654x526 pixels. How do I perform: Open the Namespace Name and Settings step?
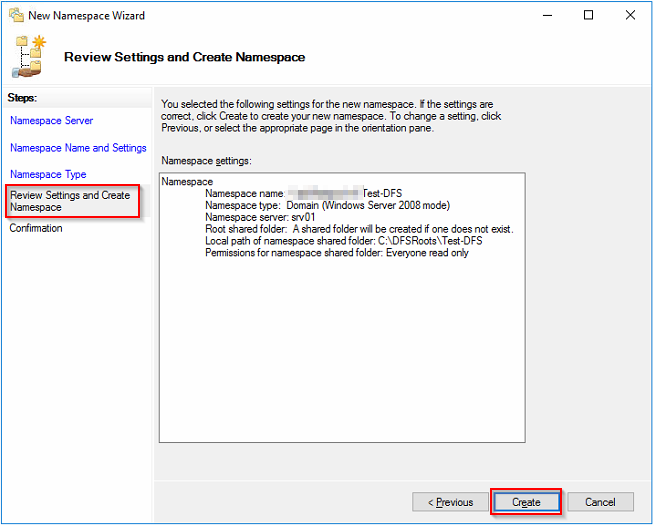pyautogui.click(x=78, y=148)
